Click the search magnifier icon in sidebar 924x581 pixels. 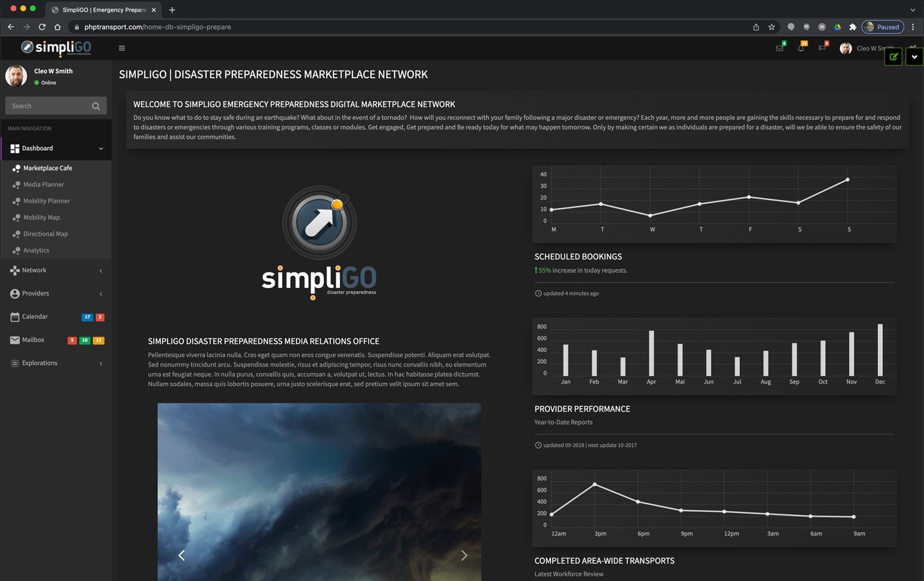pyautogui.click(x=96, y=106)
